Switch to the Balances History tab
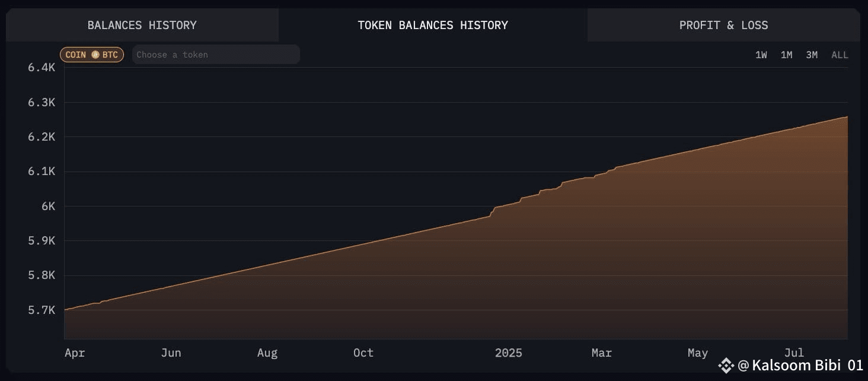868x381 pixels. tap(142, 25)
